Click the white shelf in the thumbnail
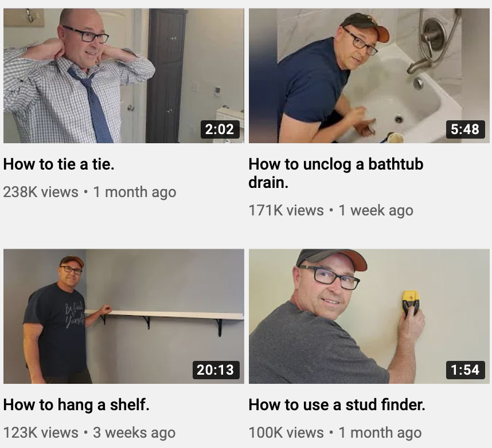This screenshot has width=492, height=448. (165, 315)
